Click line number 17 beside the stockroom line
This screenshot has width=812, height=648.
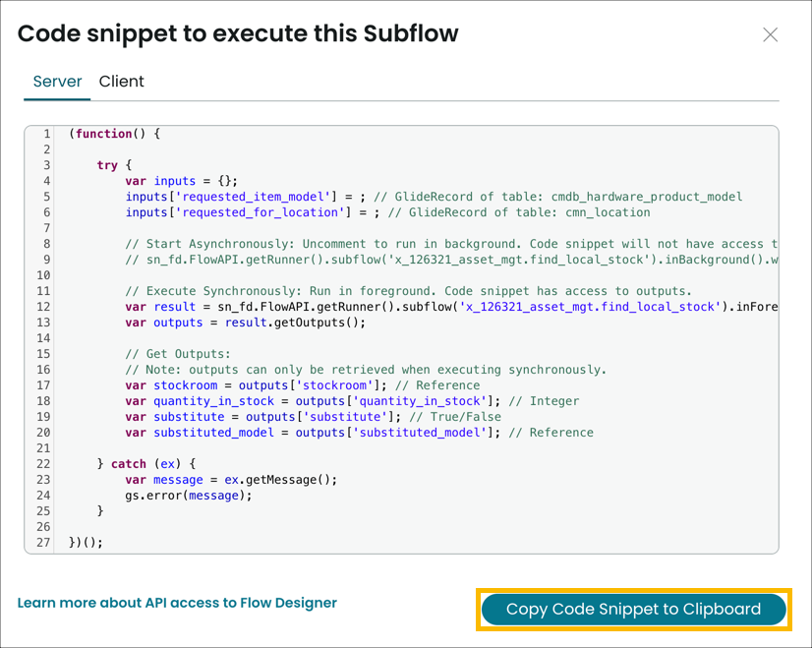43,384
